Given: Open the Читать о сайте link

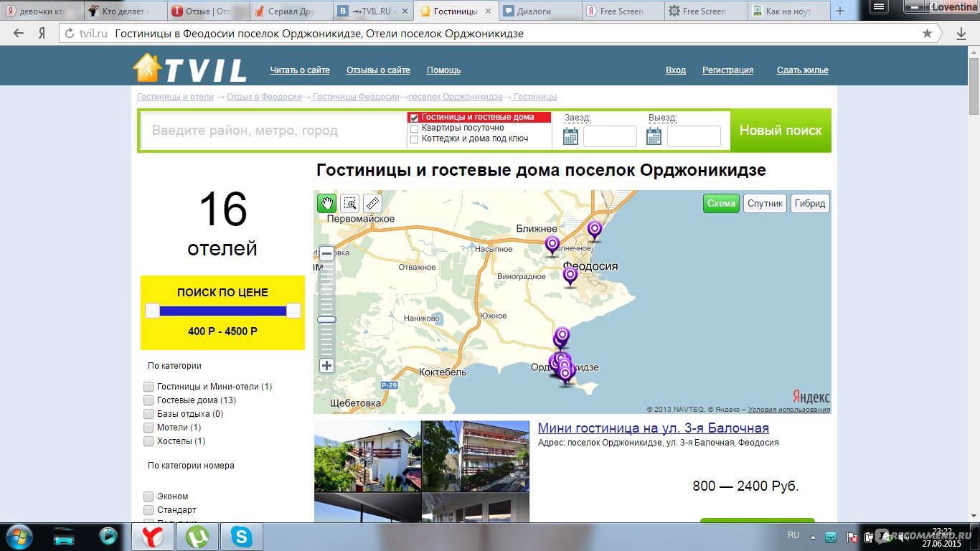Looking at the screenshot, I should tap(300, 70).
